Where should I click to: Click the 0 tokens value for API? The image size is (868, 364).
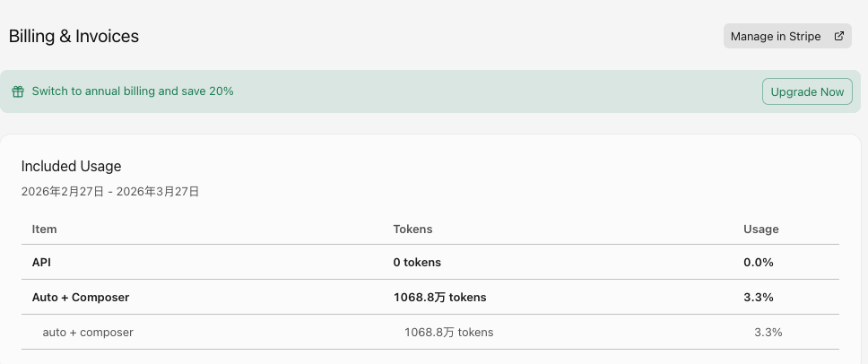[x=417, y=262]
